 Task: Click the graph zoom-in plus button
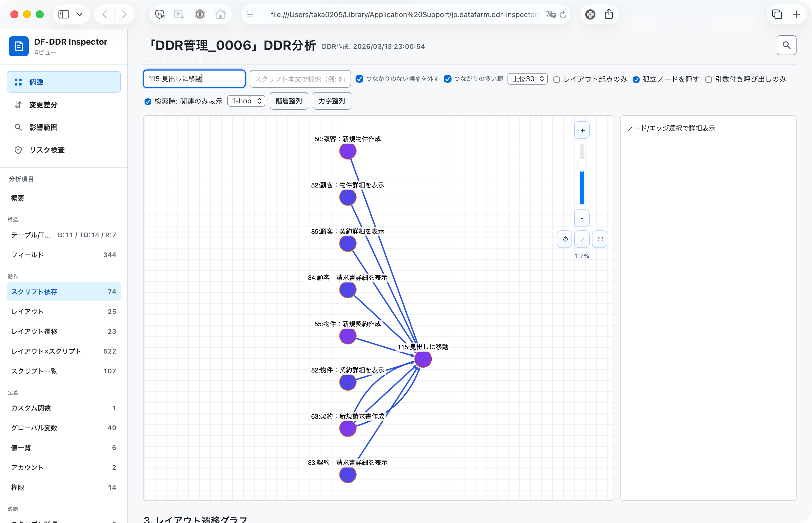tap(582, 130)
